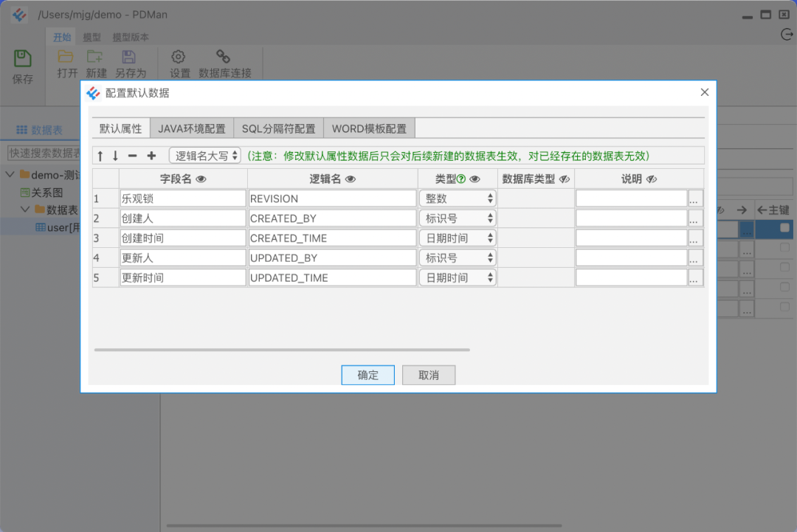Create new project via 新建 icon
The image size is (797, 532).
click(94, 56)
